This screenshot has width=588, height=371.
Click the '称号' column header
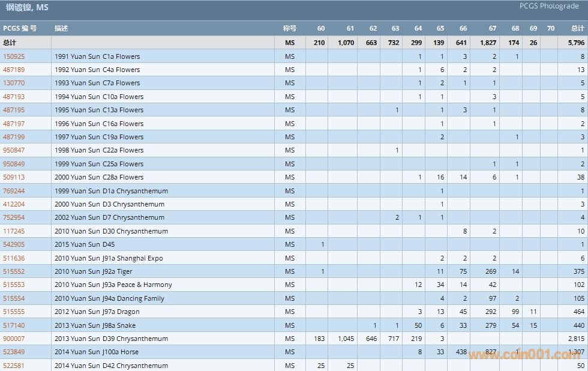tap(290, 28)
